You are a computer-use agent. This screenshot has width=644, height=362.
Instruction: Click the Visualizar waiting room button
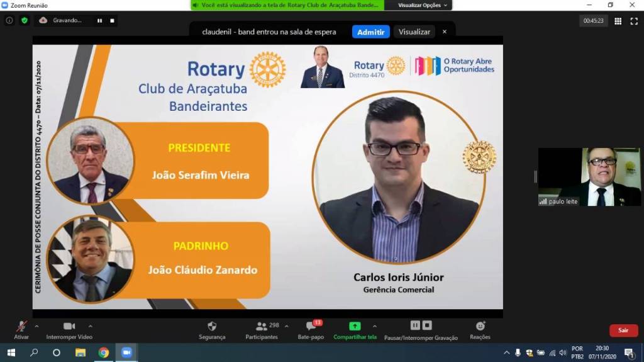coord(414,31)
